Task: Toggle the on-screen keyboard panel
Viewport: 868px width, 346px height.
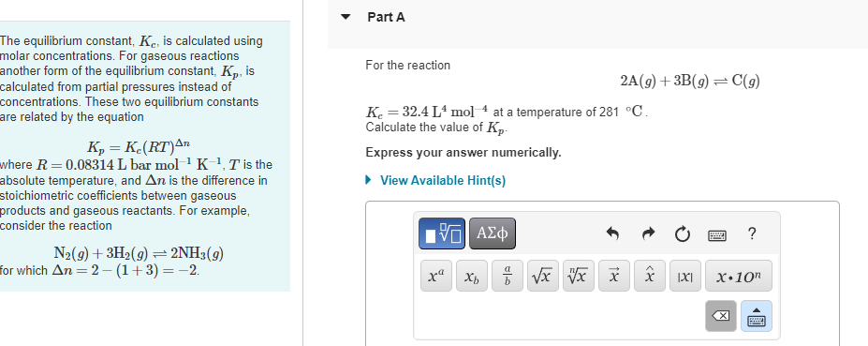Action: pyautogui.click(x=757, y=316)
